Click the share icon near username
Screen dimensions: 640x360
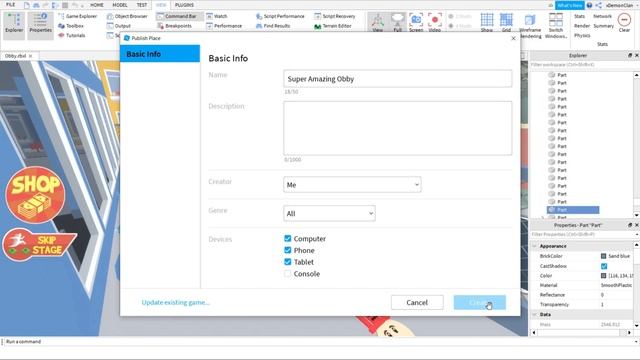(598, 5)
